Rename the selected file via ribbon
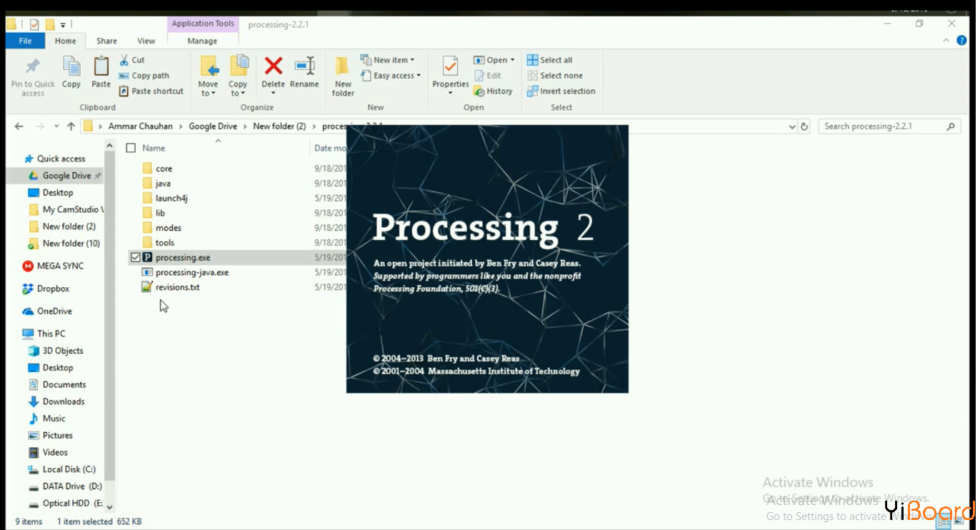The width and height of the screenshot is (980, 530). (304, 73)
